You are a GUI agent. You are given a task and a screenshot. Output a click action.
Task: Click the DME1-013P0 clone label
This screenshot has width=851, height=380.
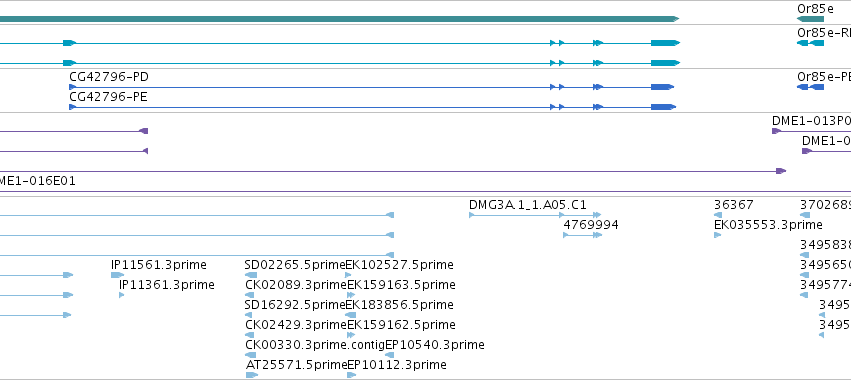coord(811,121)
